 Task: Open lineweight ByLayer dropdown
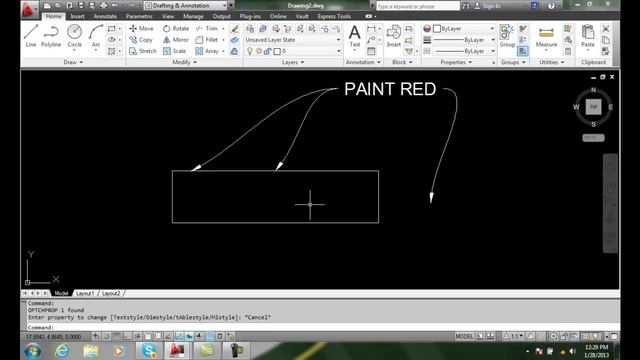464,40
